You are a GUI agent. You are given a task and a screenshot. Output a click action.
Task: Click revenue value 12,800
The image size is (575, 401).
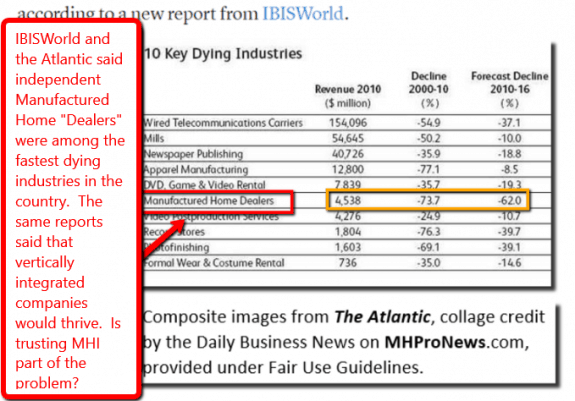[348, 170]
